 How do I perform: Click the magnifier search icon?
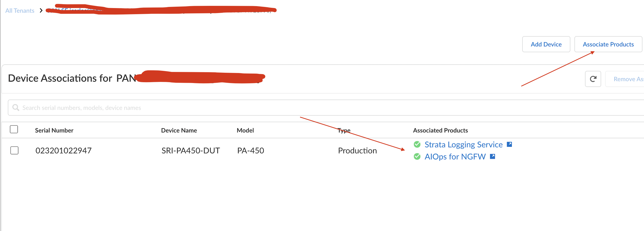[x=16, y=108]
